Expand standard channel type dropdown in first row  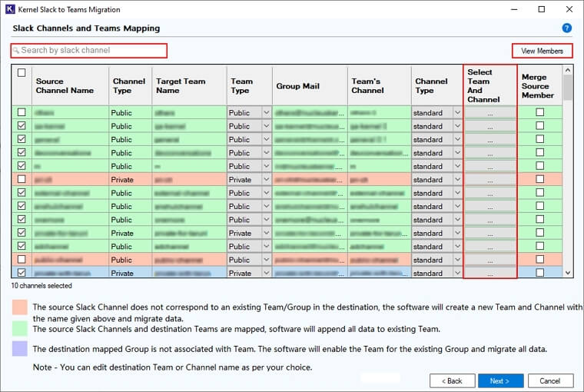tap(458, 112)
